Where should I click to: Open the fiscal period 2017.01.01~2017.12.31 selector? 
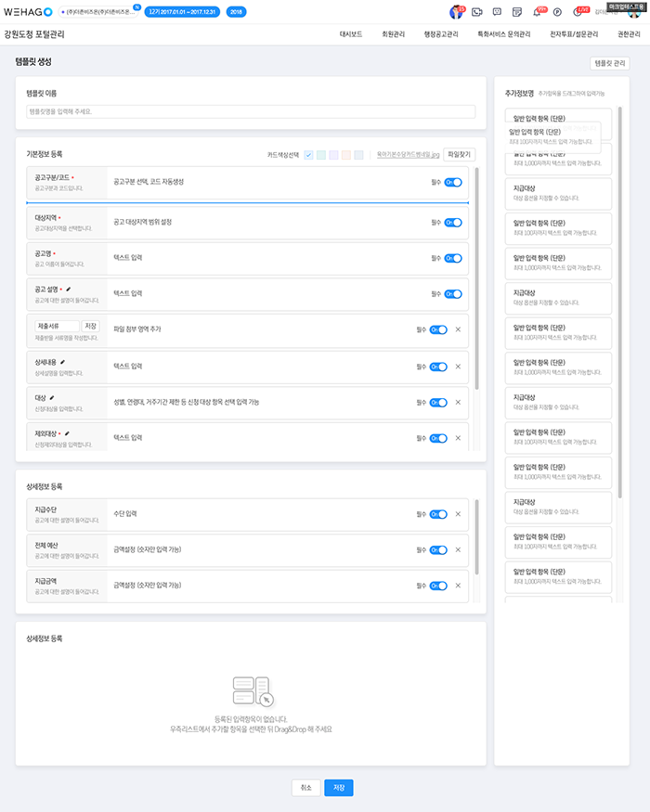pyautogui.click(x=182, y=11)
